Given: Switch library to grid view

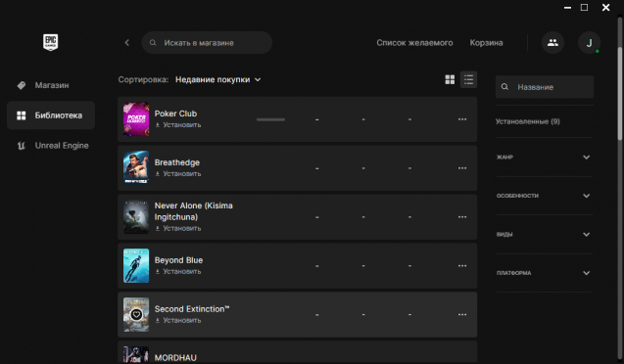Looking at the screenshot, I should pos(450,79).
